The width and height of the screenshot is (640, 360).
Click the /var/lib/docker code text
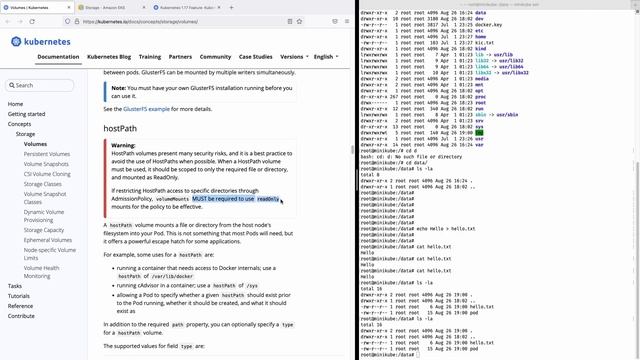(172, 276)
